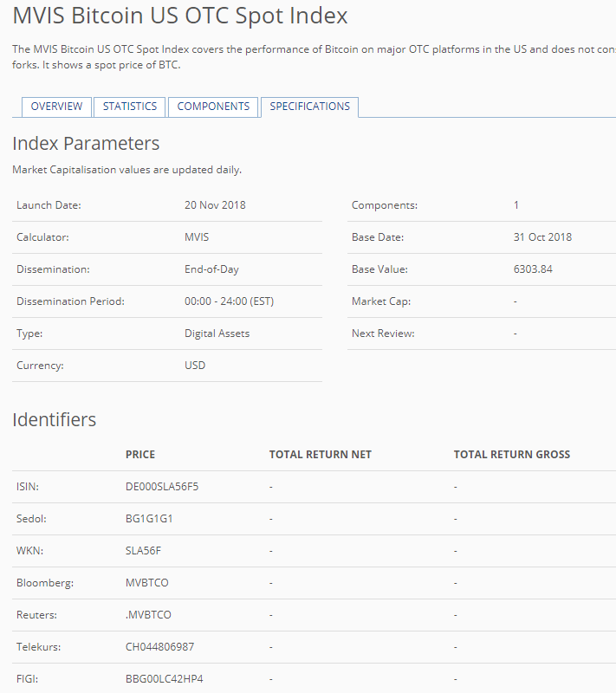This screenshot has width=616, height=693.
Task: Click the Launch Date: label
Action: [x=49, y=205]
